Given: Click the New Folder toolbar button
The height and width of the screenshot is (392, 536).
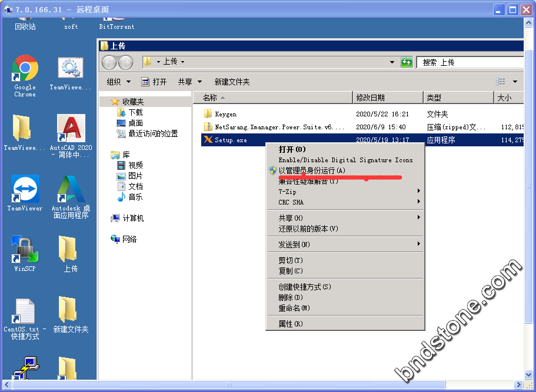Looking at the screenshot, I should coord(232,82).
